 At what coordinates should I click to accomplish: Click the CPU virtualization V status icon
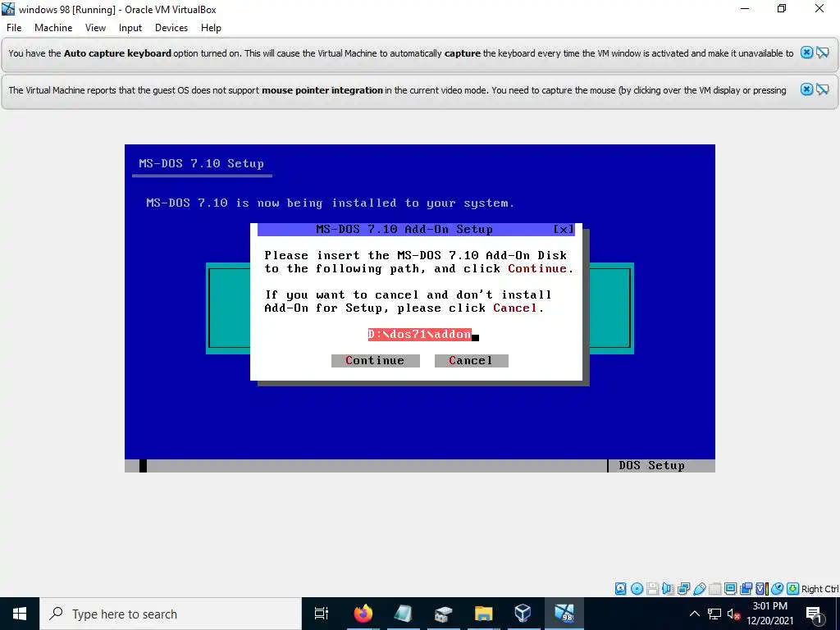click(762, 589)
